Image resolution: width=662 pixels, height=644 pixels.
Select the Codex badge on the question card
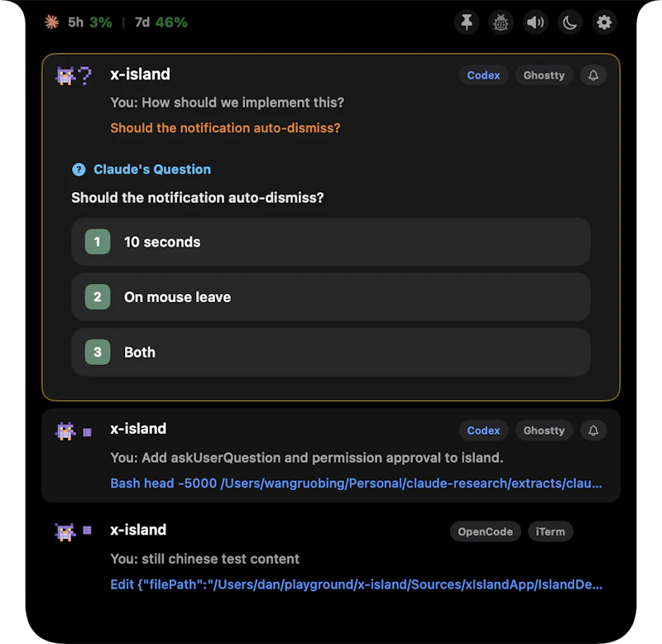483,75
